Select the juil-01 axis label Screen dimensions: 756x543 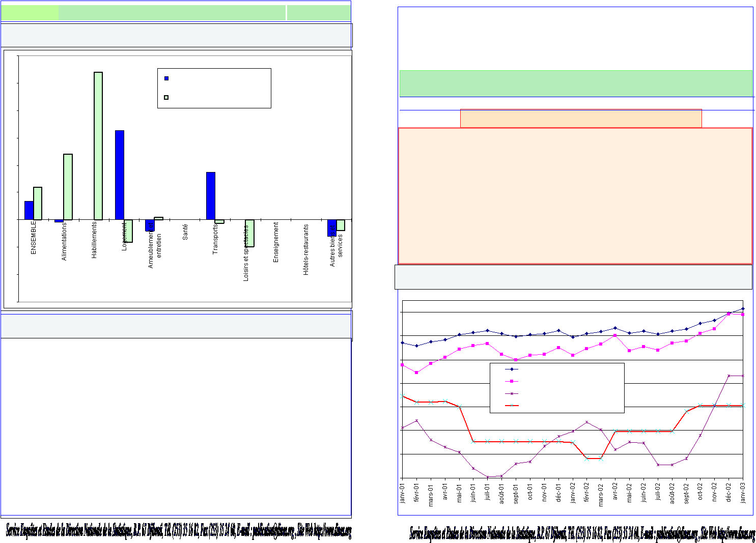pyautogui.click(x=488, y=492)
